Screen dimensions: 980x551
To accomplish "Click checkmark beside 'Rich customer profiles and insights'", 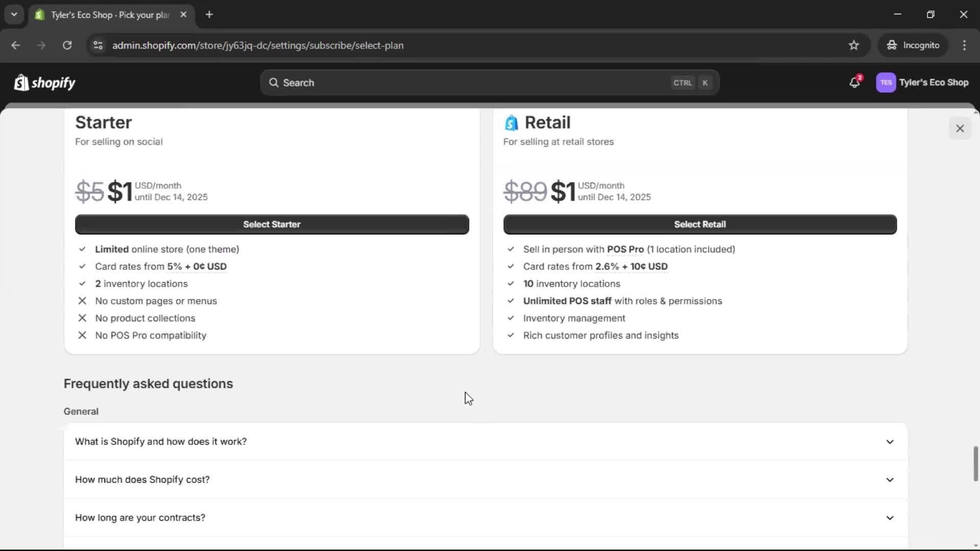I will (510, 336).
